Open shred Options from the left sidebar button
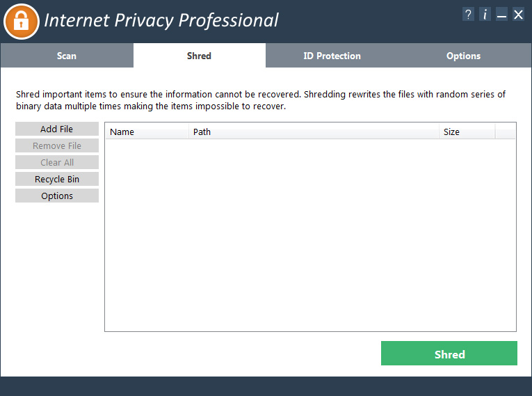The image size is (532, 396). coord(57,196)
